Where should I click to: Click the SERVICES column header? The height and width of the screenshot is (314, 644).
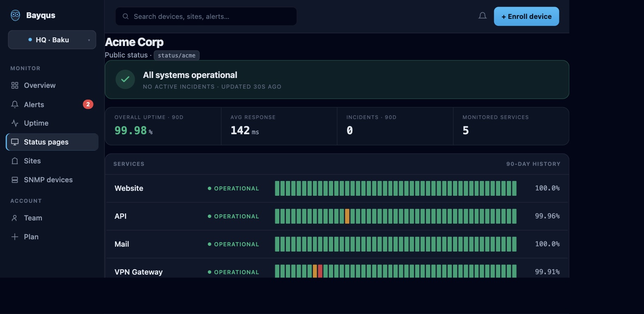(x=129, y=164)
